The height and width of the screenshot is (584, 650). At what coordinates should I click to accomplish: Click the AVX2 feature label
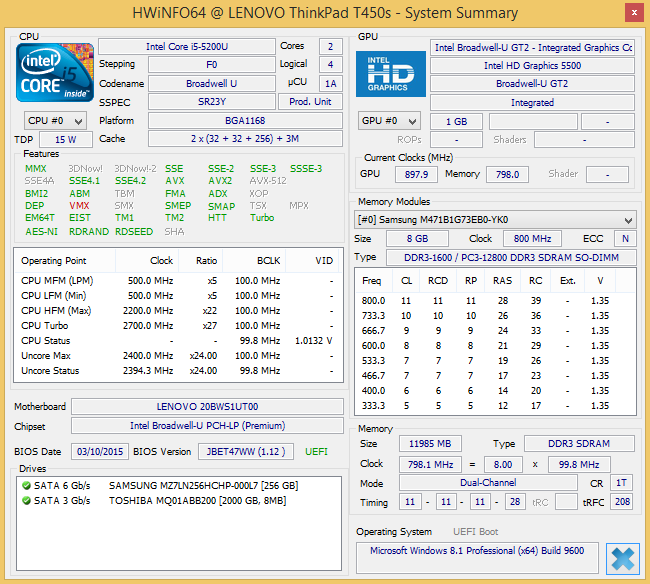pyautogui.click(x=220, y=181)
